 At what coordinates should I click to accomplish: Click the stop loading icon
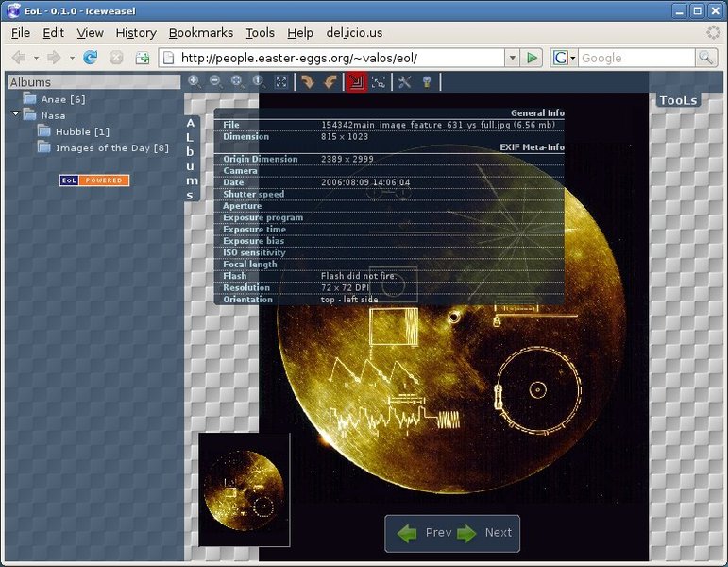click(116, 58)
